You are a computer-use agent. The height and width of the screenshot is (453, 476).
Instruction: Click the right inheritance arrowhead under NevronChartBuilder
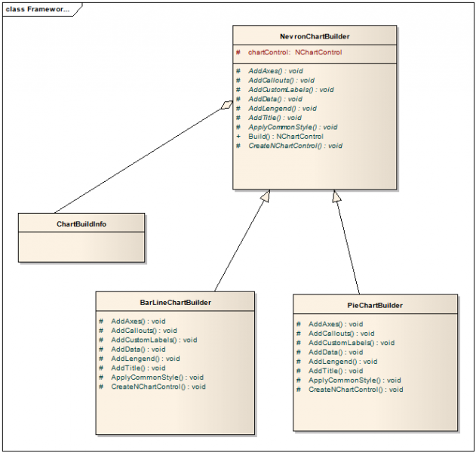tap(336, 197)
